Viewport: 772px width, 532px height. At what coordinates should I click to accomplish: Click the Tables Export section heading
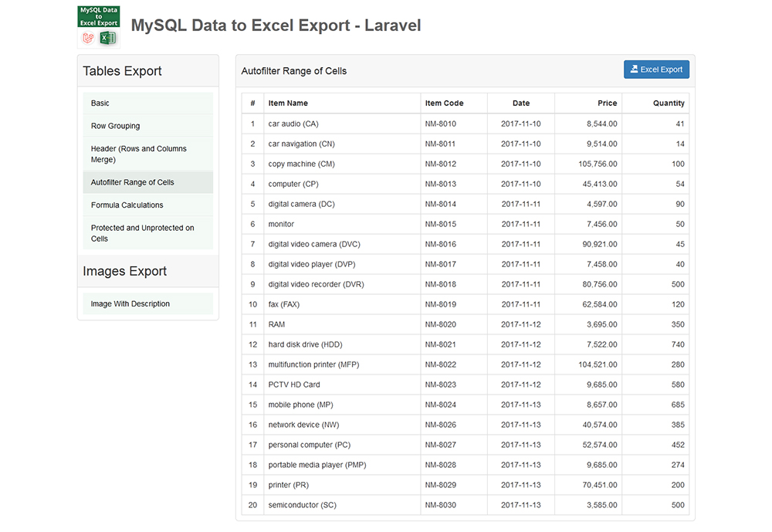point(122,70)
